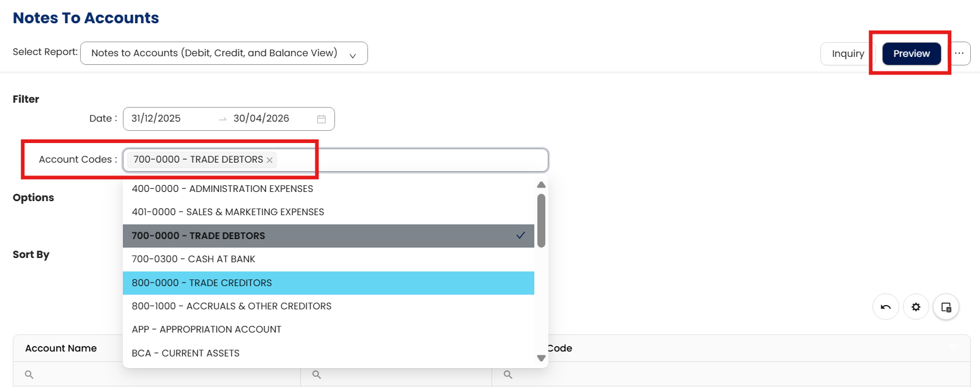Open the grid settings gear icon

point(916,307)
